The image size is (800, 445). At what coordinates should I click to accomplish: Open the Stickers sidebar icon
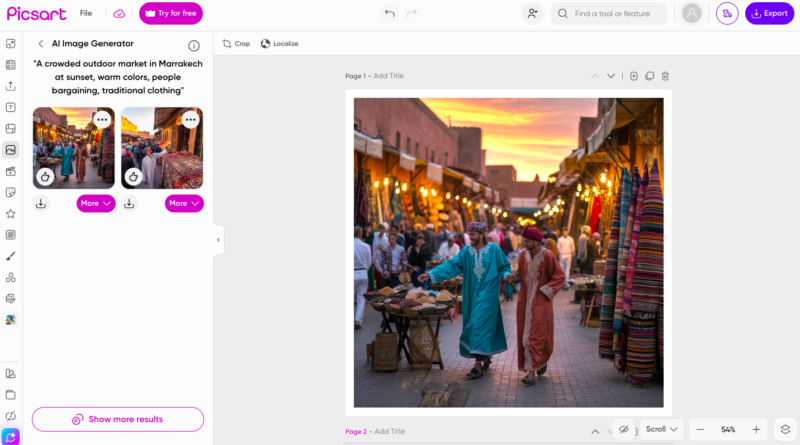point(11,192)
